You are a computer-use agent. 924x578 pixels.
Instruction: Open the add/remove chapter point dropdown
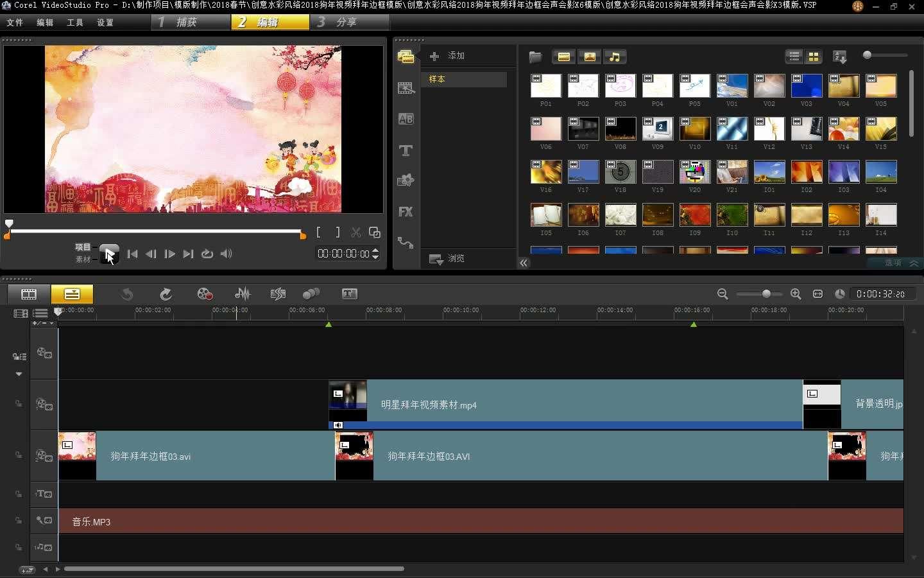[43, 323]
